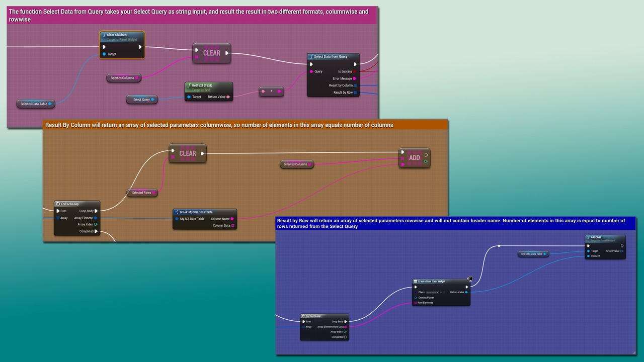Click the Column Name output pin
Screen dimensions: 644x362
point(232,219)
